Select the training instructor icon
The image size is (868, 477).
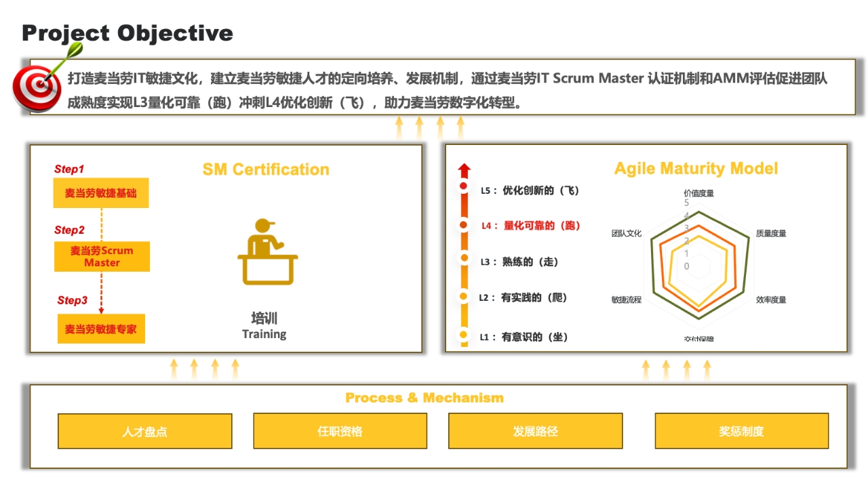(x=267, y=251)
